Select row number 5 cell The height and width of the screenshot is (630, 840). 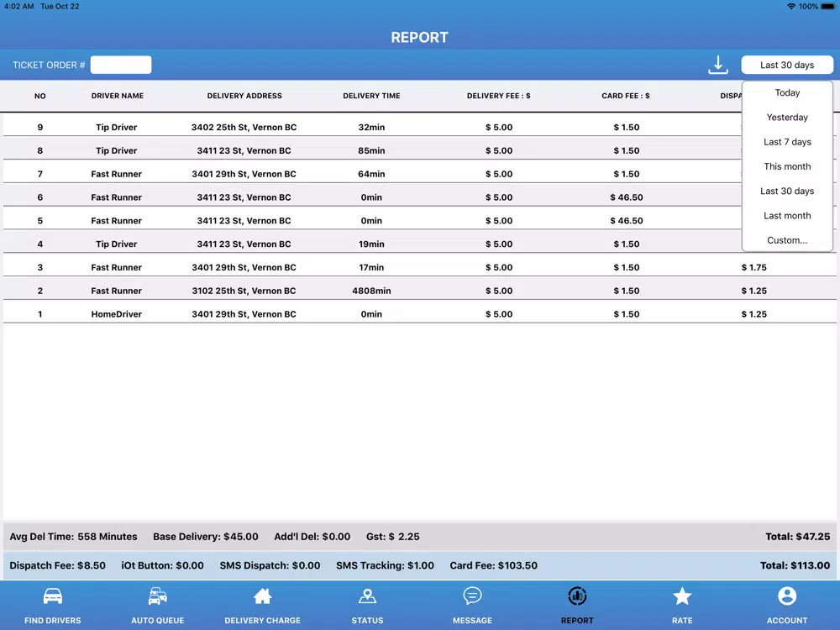[x=40, y=221]
